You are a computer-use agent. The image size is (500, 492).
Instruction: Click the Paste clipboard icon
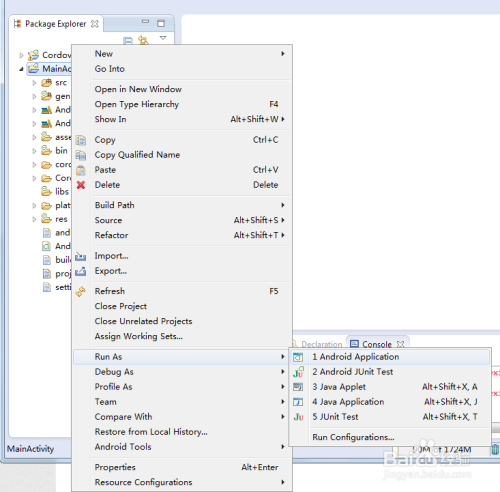[x=81, y=170]
